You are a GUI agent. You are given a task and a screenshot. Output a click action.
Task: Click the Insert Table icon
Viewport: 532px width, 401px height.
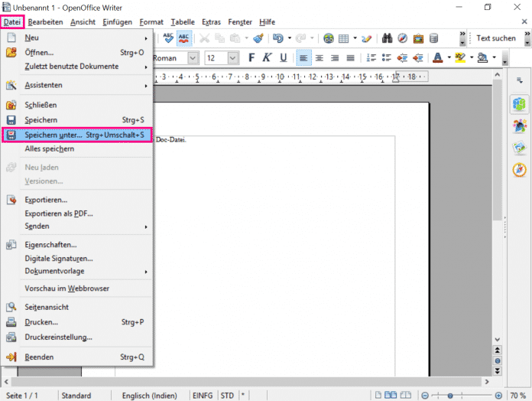(344, 37)
